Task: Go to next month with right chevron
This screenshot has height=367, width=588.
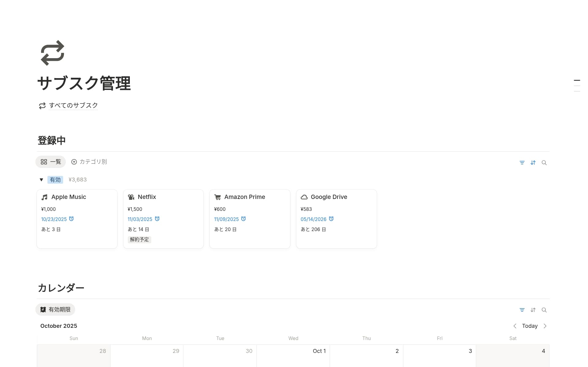Action: pos(545,326)
